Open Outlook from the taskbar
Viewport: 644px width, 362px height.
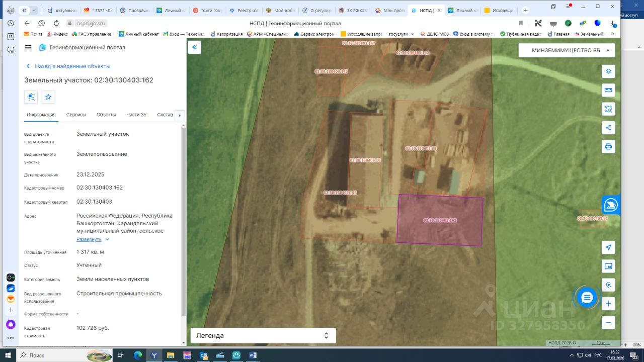(204, 355)
